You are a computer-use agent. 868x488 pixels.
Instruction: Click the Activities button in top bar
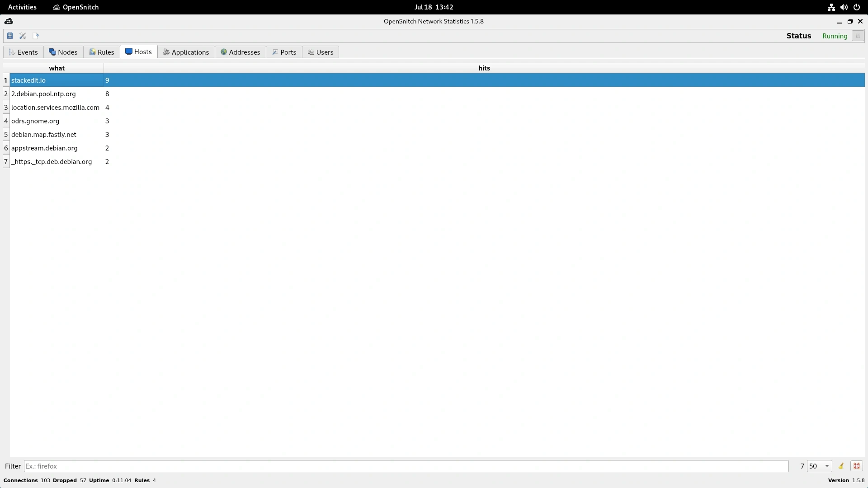22,7
